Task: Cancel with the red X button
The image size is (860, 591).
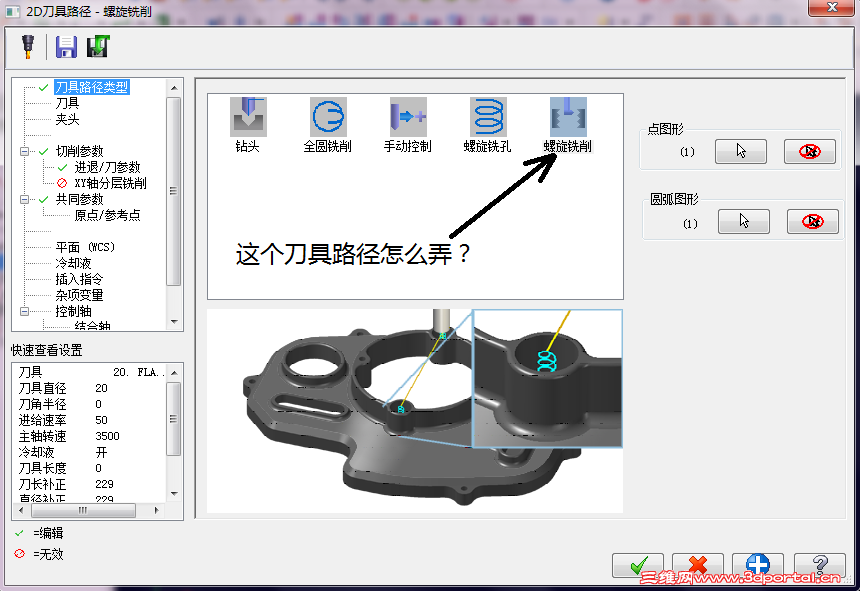Action: pyautogui.click(x=698, y=565)
